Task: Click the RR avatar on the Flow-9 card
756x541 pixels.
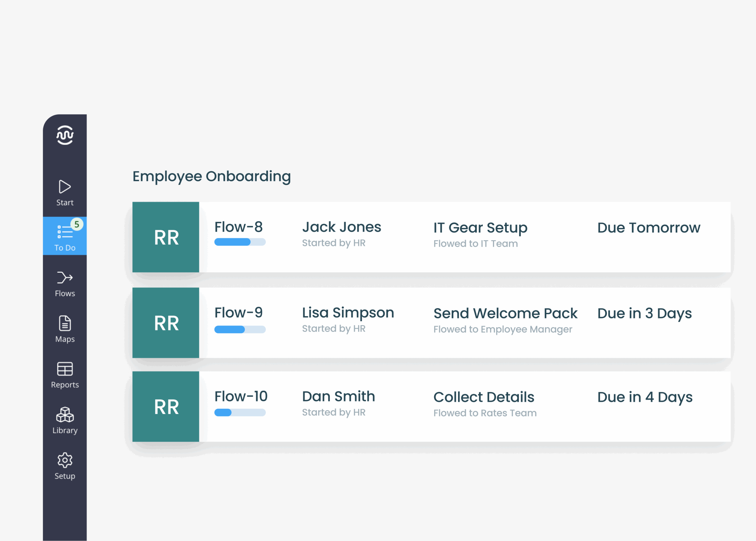Action: point(166,323)
